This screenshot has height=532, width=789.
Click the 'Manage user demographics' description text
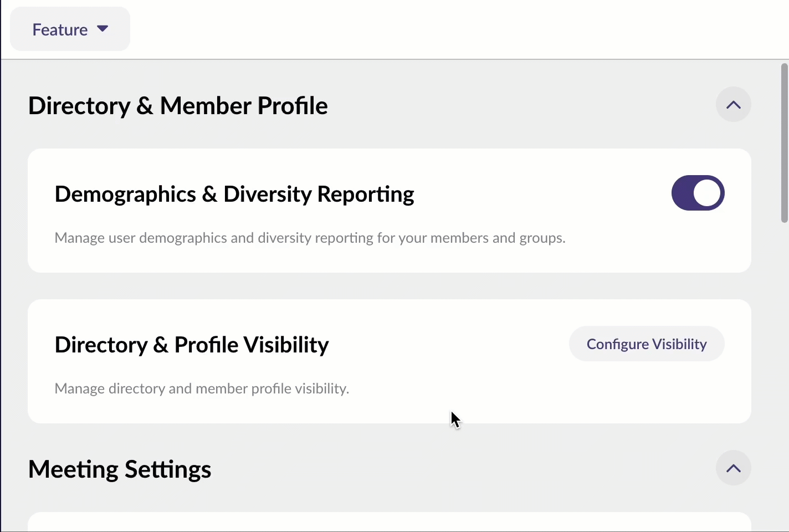pyautogui.click(x=310, y=238)
